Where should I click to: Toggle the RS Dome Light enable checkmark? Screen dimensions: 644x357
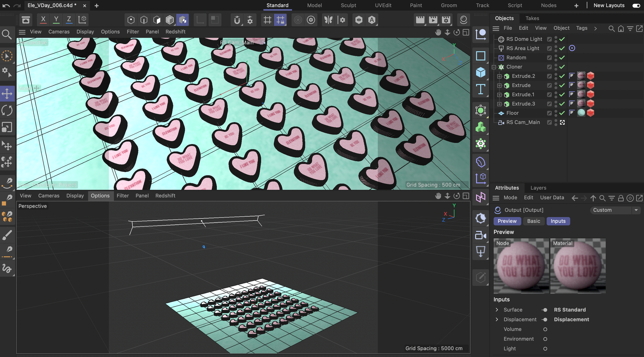pos(562,39)
